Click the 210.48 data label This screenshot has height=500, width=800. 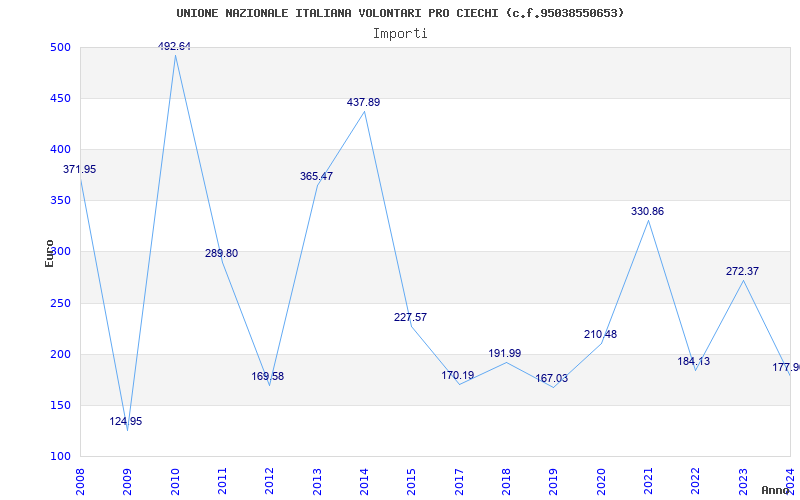coord(601,334)
